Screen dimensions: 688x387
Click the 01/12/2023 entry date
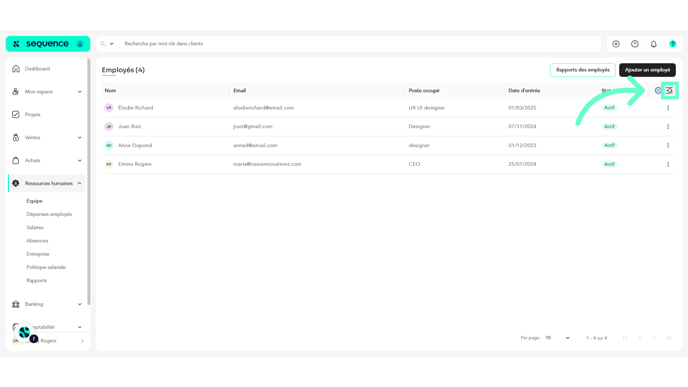point(522,145)
